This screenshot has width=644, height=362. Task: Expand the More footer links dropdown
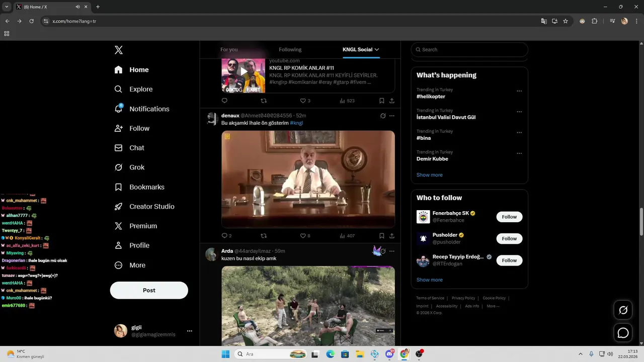point(493,306)
